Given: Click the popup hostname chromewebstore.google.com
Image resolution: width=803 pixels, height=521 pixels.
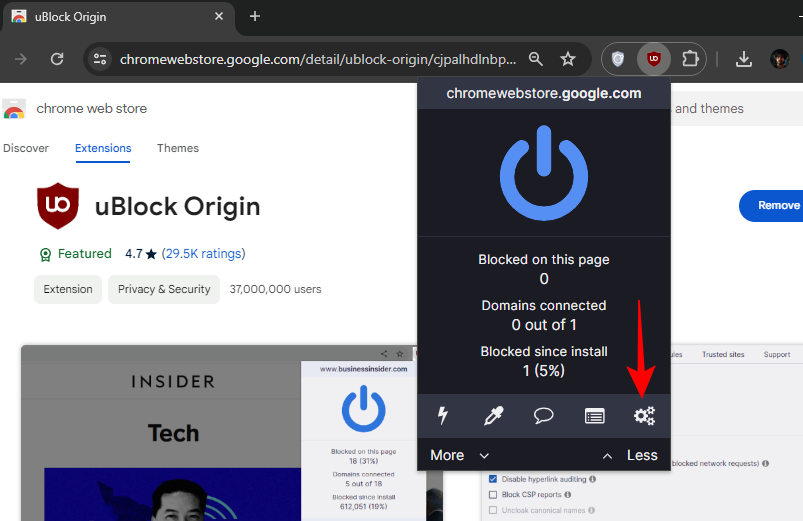Looking at the screenshot, I should [544, 93].
